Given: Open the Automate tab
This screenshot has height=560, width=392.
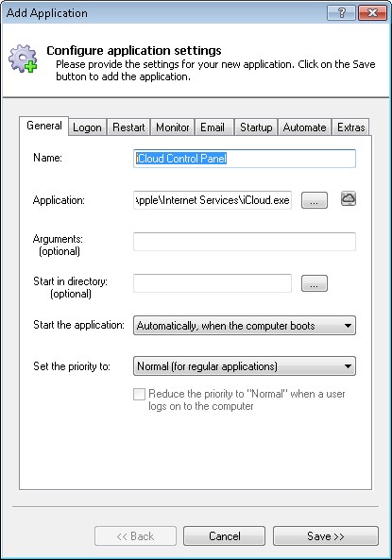Looking at the screenshot, I should pyautogui.click(x=304, y=127).
